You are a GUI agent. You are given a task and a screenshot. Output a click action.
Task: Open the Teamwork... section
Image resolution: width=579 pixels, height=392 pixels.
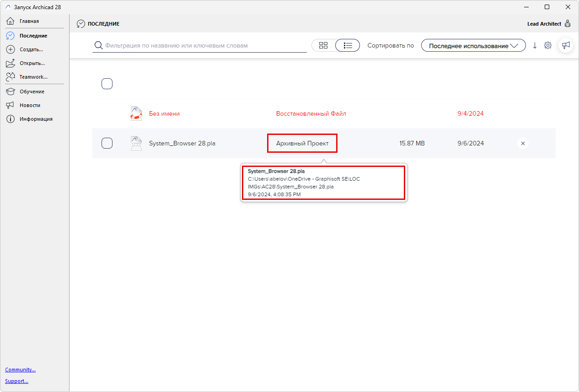pyautogui.click(x=33, y=77)
